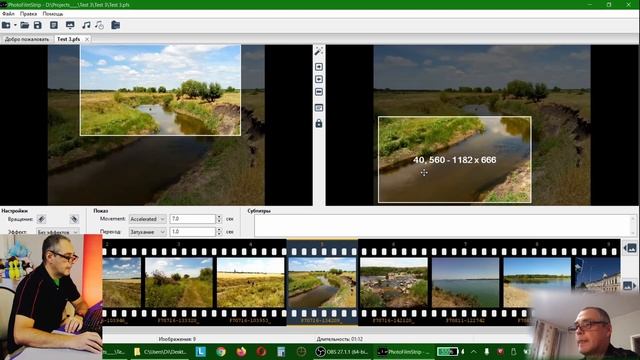Click the Длительность: 01:12 status text
The image size is (640, 360).
tap(340, 339)
